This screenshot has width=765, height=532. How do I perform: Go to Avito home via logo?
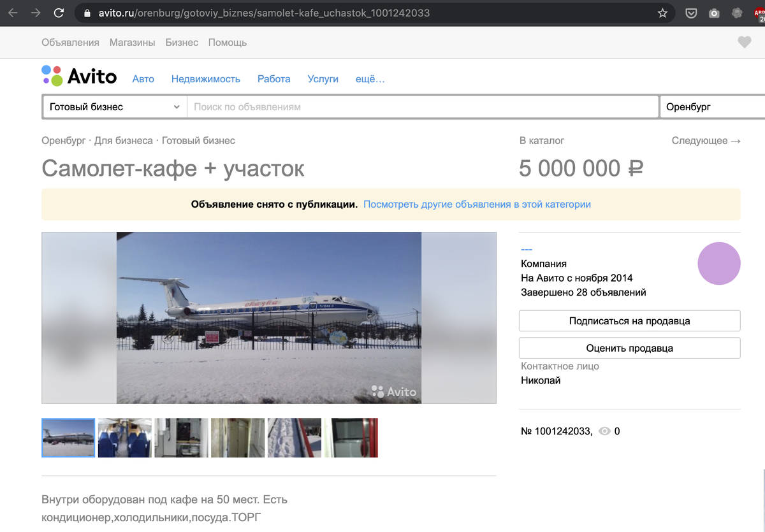click(x=79, y=76)
